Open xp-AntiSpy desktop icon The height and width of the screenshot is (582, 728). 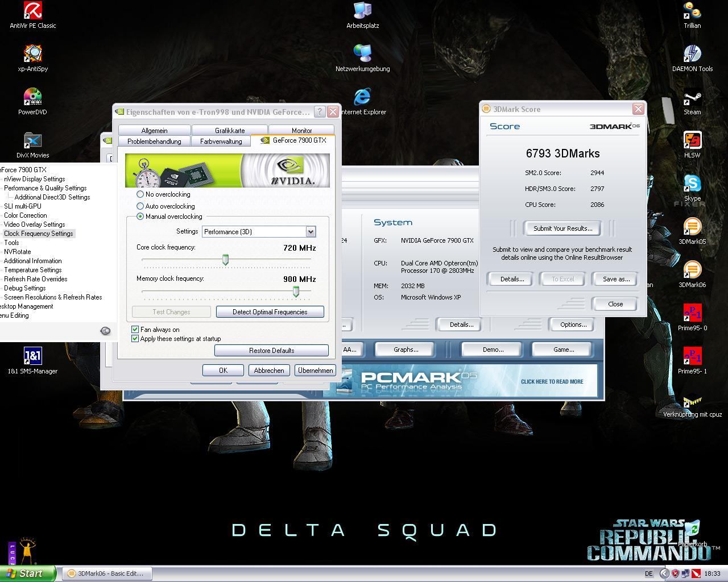click(32, 58)
